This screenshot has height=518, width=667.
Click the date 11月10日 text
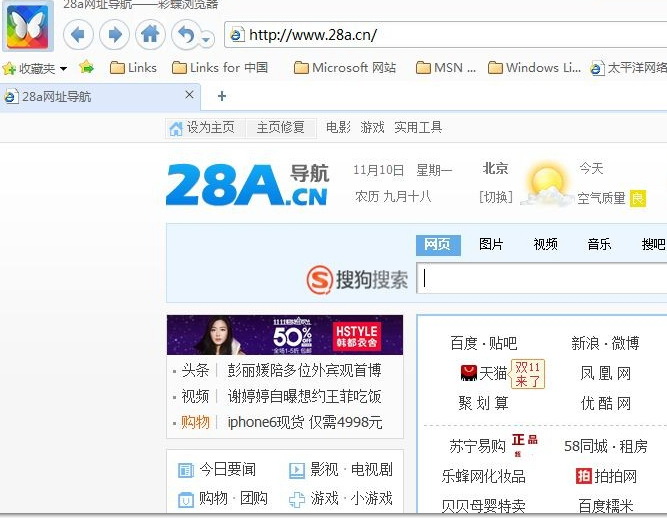(378, 170)
